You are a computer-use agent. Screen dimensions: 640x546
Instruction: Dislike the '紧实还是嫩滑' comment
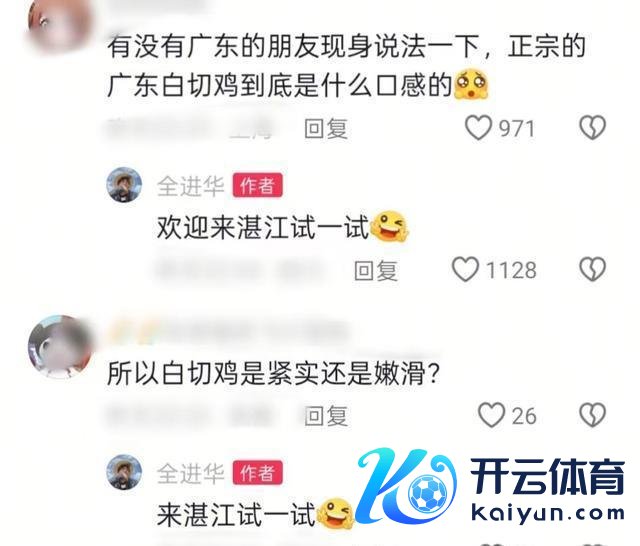coord(593,415)
